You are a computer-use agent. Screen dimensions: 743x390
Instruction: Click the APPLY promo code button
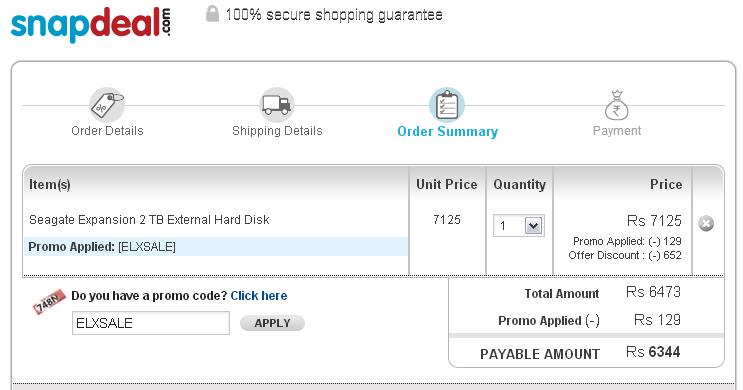(x=272, y=323)
